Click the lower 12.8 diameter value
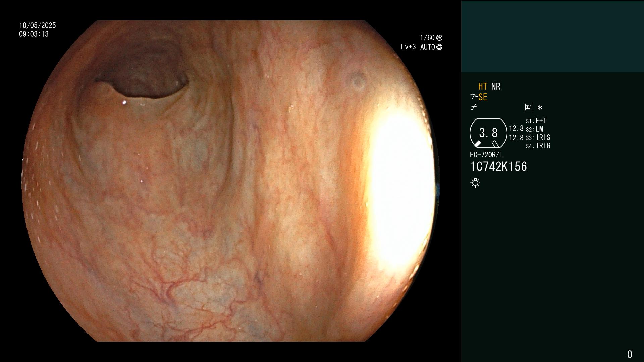 click(516, 138)
